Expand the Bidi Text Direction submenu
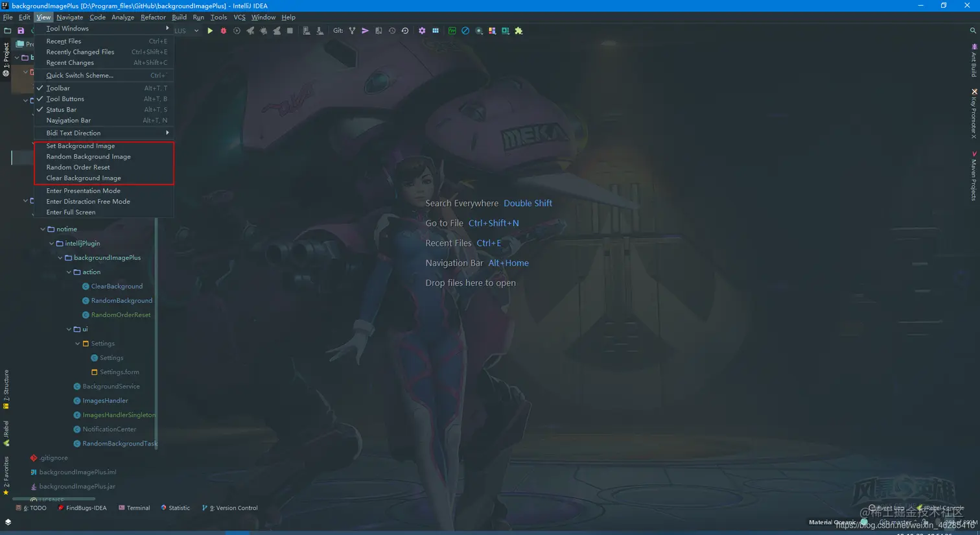The width and height of the screenshot is (980, 535). coord(104,133)
